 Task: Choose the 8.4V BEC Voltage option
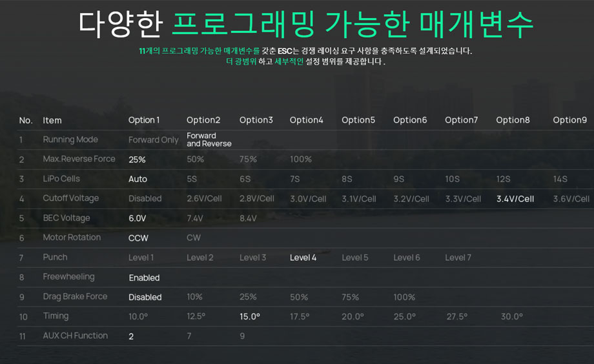248,218
